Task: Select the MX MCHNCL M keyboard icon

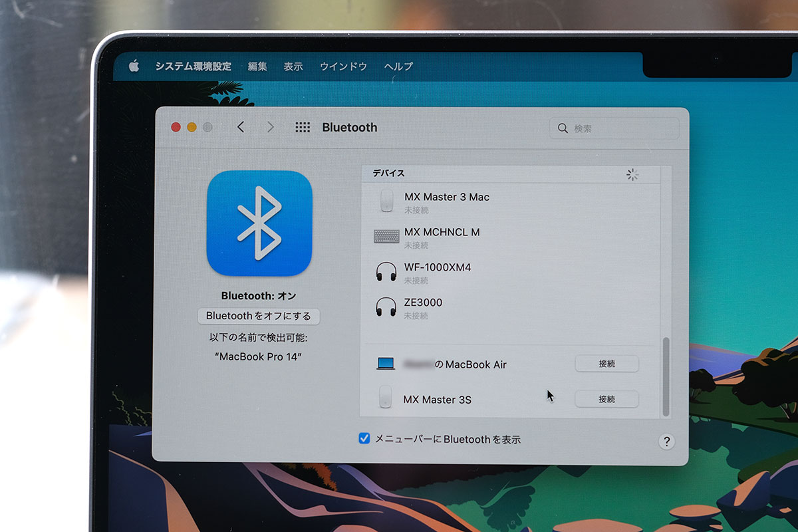Action: pos(386,236)
